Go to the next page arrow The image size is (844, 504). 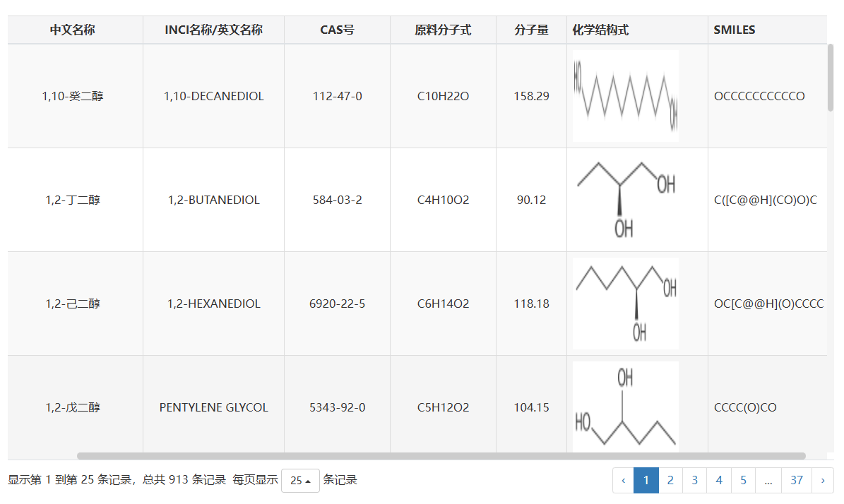(x=823, y=480)
